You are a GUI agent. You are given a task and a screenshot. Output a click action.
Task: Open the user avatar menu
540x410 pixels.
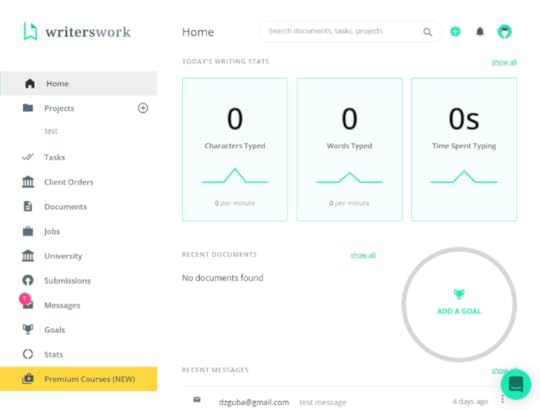click(505, 32)
